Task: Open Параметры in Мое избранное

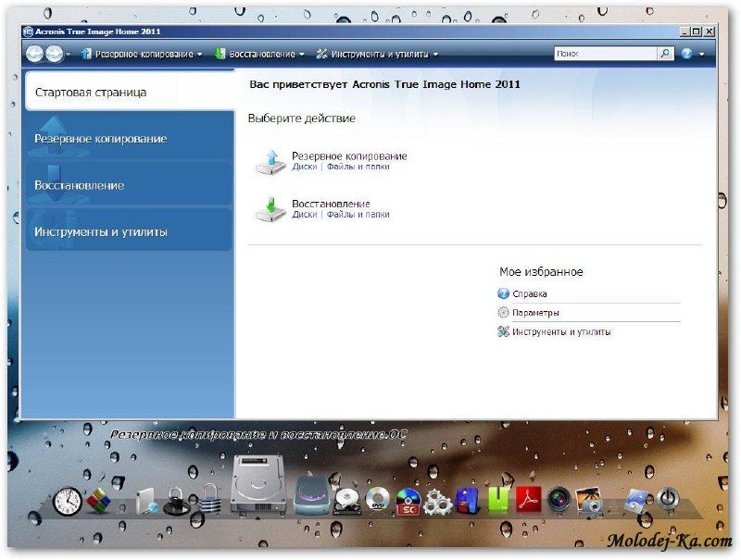Action: pos(535,313)
